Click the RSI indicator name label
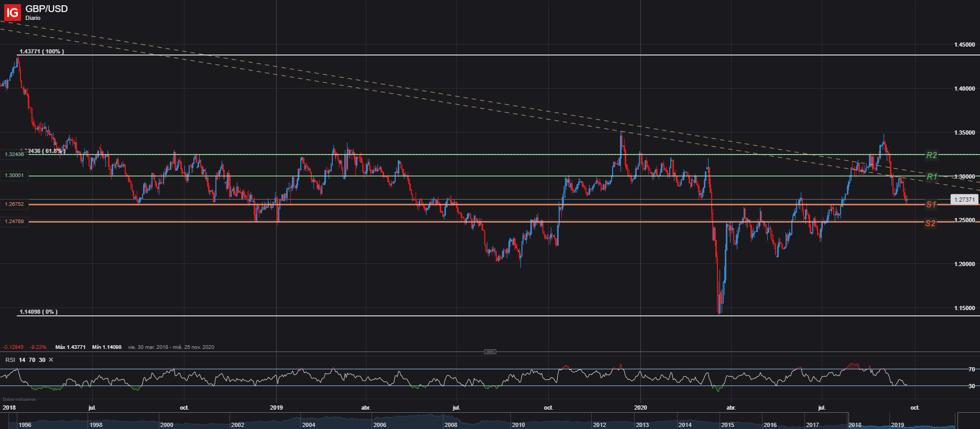The height and width of the screenshot is (429, 980). [x=10, y=360]
